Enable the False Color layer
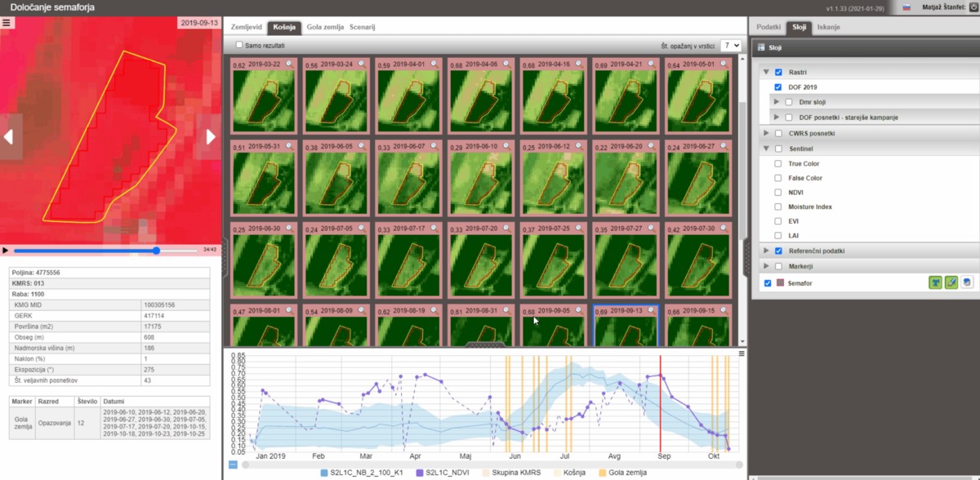The height and width of the screenshot is (480, 980). click(778, 178)
